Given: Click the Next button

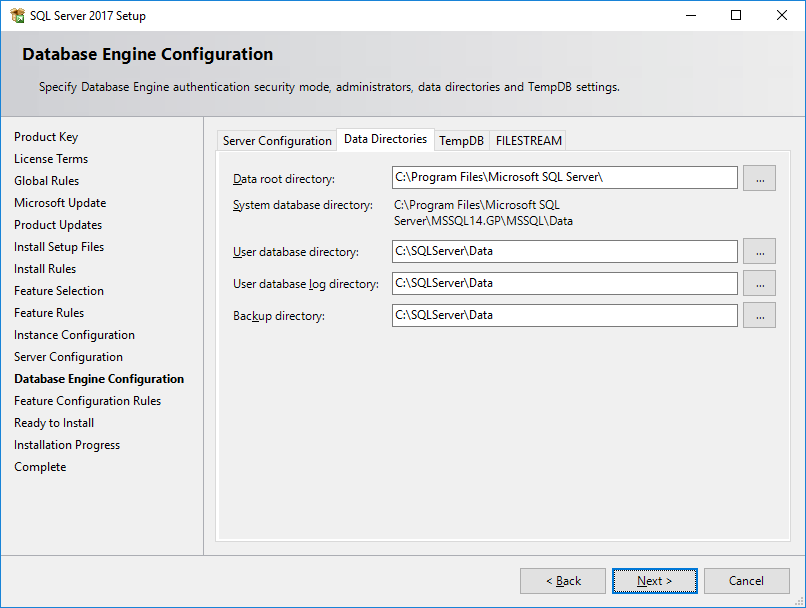Looking at the screenshot, I should 654,580.
